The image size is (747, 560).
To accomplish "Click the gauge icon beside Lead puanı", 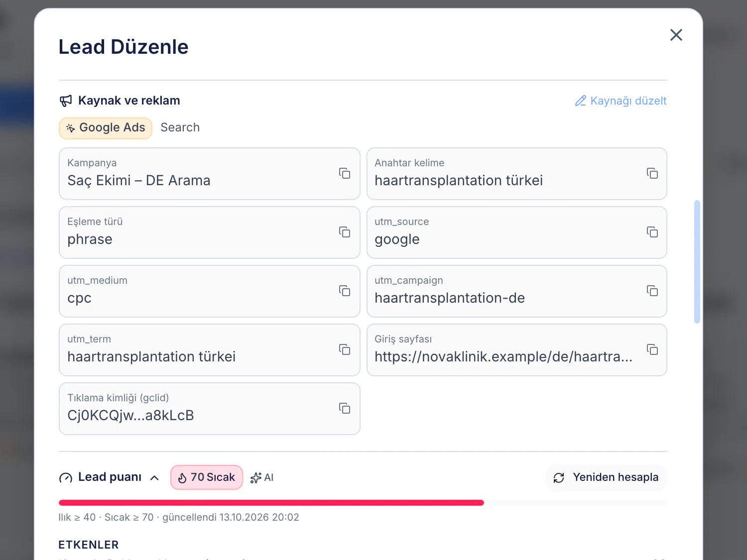I will (x=66, y=478).
